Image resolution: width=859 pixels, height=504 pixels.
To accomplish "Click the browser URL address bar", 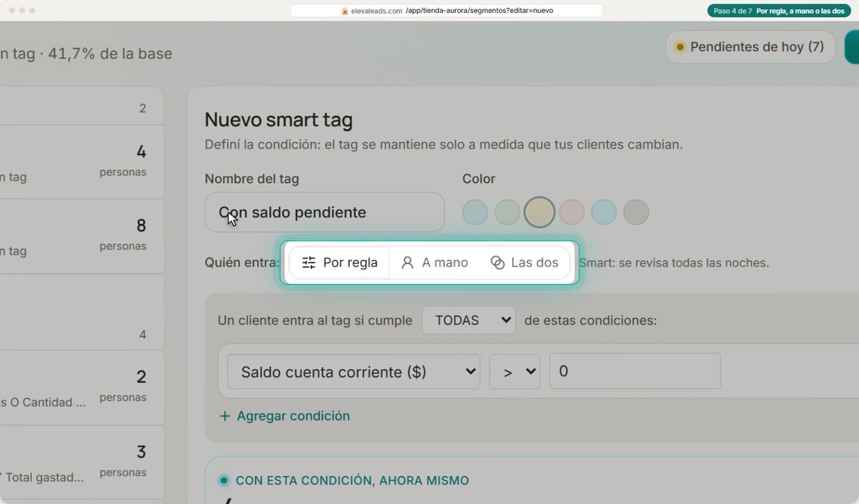I will 447,10.
